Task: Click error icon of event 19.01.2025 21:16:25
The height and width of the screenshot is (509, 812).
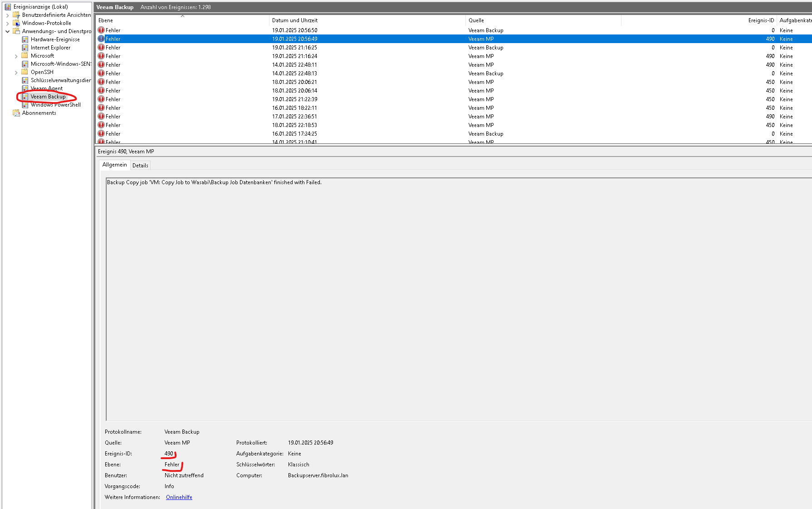Action: pos(101,48)
